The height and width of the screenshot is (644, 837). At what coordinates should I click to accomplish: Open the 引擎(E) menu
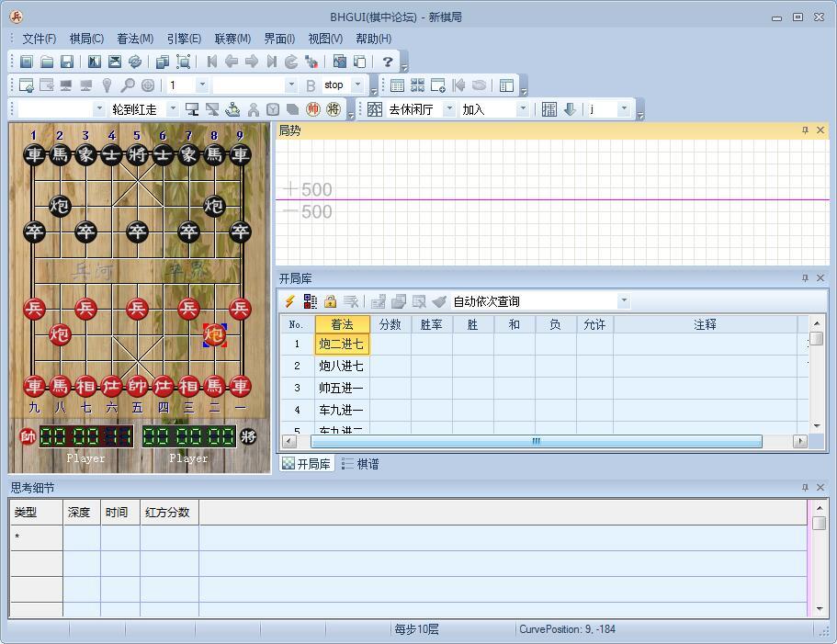[184, 39]
